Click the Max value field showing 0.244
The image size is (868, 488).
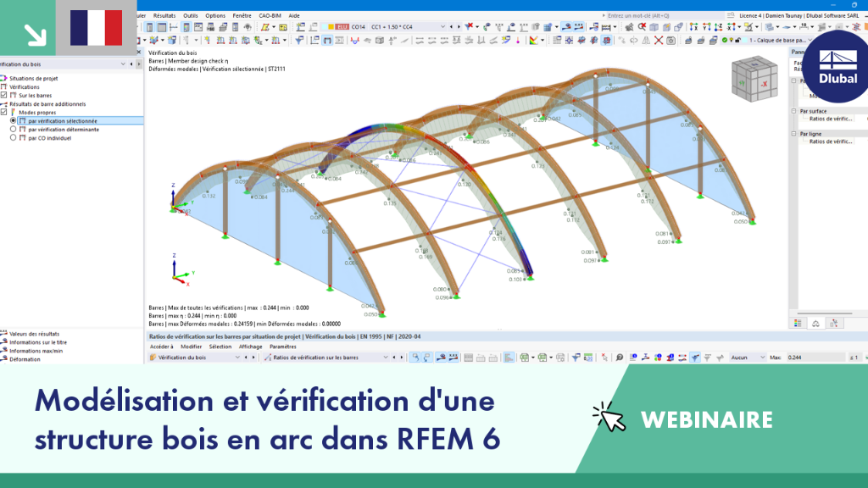pos(815,358)
